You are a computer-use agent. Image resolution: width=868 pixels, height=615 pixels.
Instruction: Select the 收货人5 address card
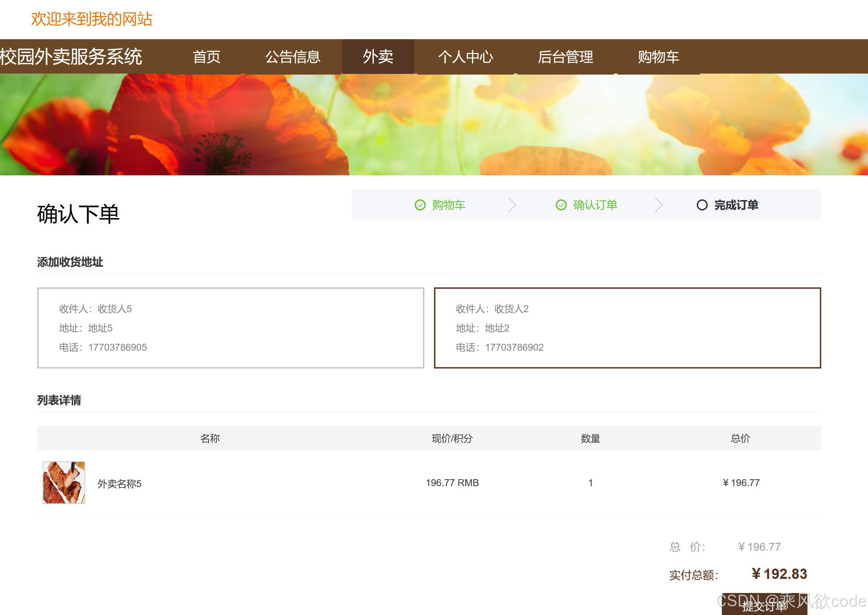[x=230, y=328]
